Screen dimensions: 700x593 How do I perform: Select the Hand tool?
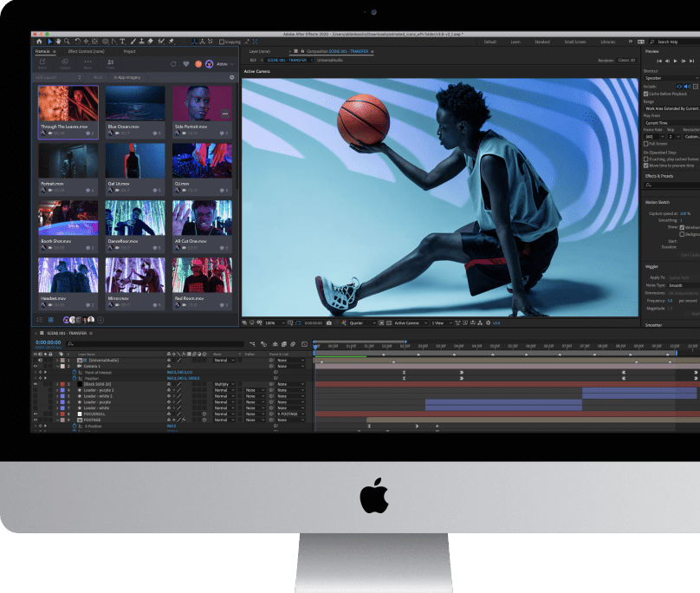click(58, 42)
